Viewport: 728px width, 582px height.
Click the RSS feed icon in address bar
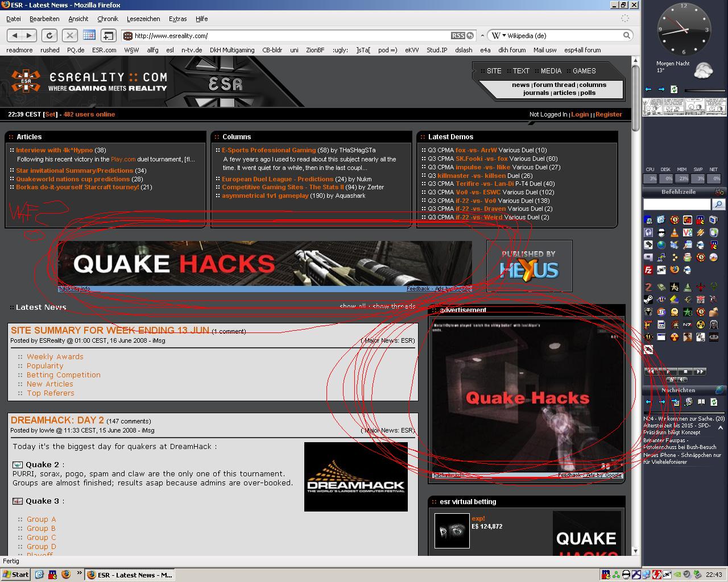(458, 35)
